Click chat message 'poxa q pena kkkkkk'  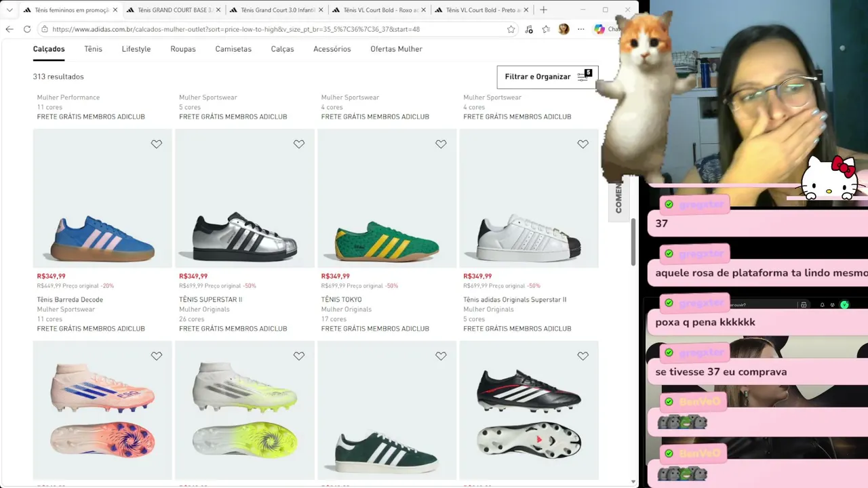pyautogui.click(x=705, y=322)
